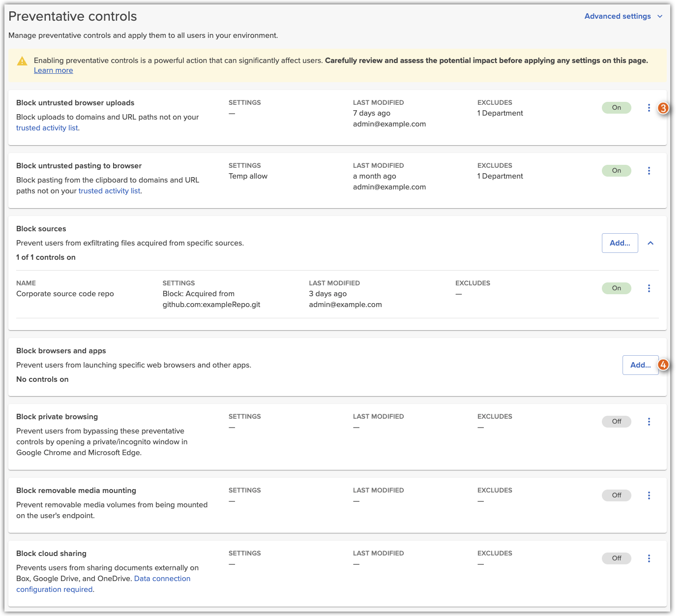Open the trusted activity list link

pyautogui.click(x=47, y=127)
